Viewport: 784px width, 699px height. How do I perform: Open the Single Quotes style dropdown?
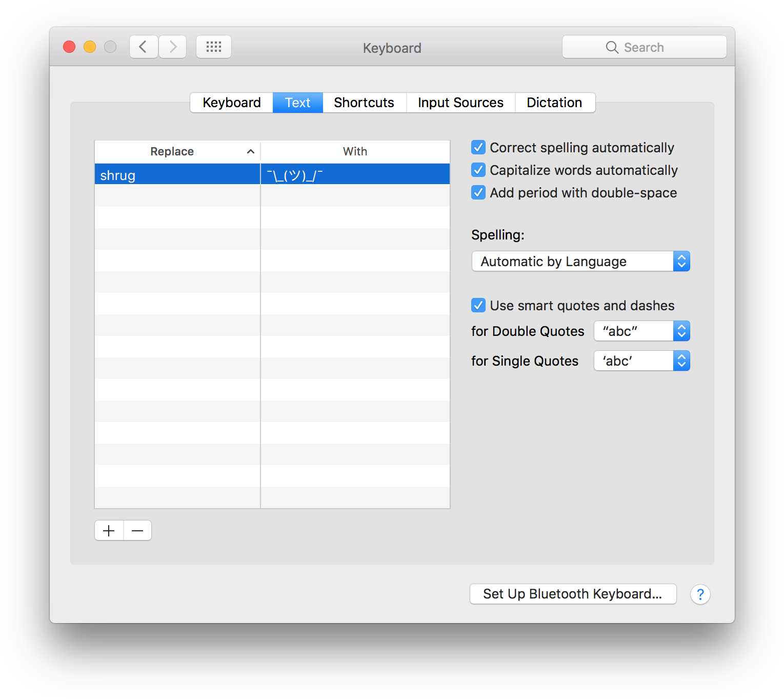[x=641, y=361]
